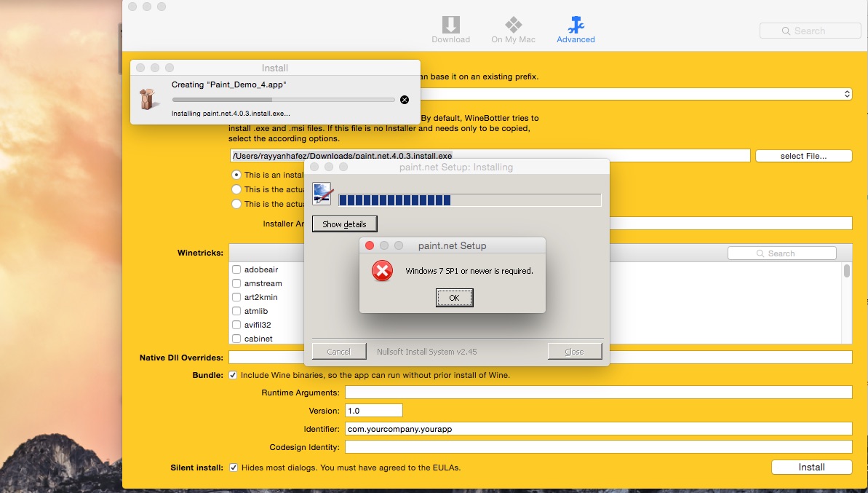Image resolution: width=868 pixels, height=493 pixels.
Task: Click the magnifier icon in toolbar search
Action: (786, 31)
